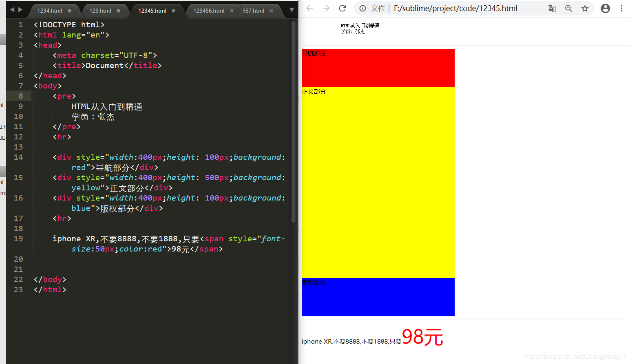Reload the 12345.html page in Chrome
The width and height of the screenshot is (630, 364).
(x=343, y=8)
